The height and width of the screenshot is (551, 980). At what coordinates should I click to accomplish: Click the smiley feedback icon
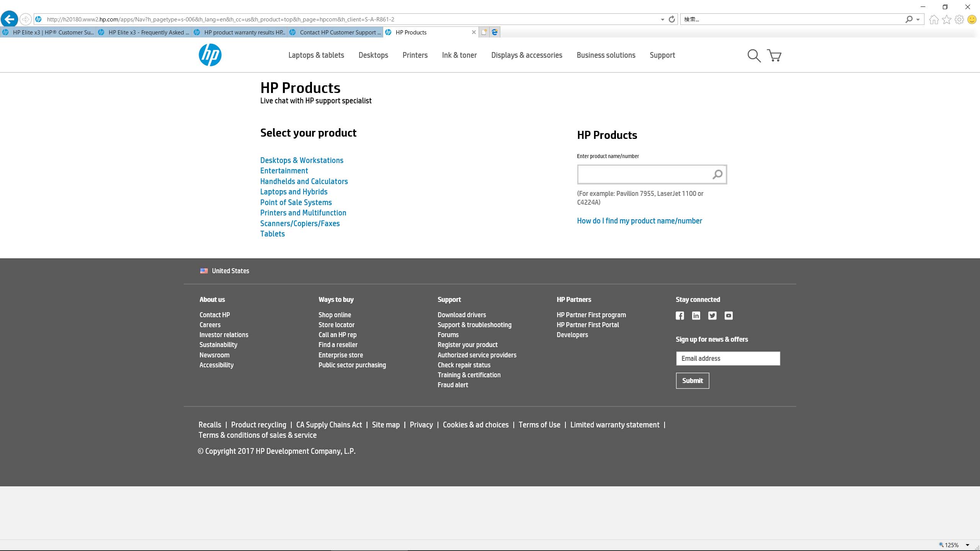tap(972, 19)
